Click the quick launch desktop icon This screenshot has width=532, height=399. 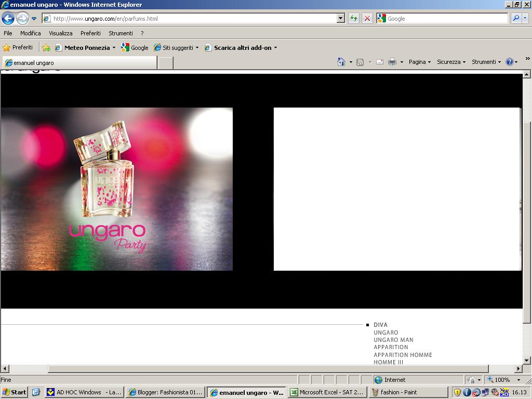36,392
